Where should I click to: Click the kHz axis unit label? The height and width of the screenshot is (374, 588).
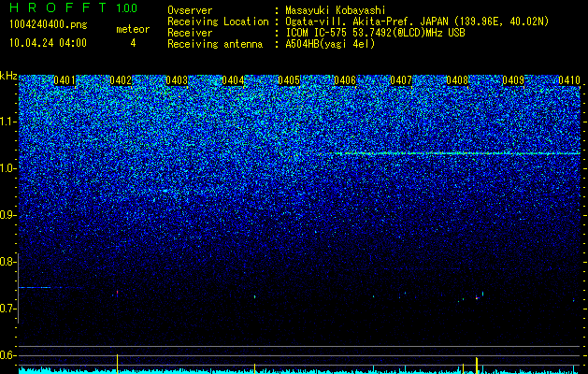point(8,76)
